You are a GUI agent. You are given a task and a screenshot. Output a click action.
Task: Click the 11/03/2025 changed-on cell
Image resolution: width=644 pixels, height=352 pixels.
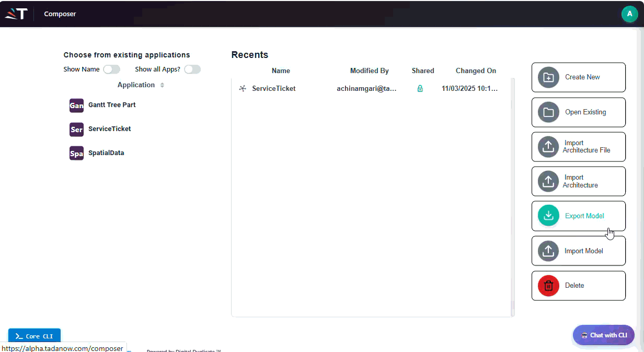coord(469,89)
